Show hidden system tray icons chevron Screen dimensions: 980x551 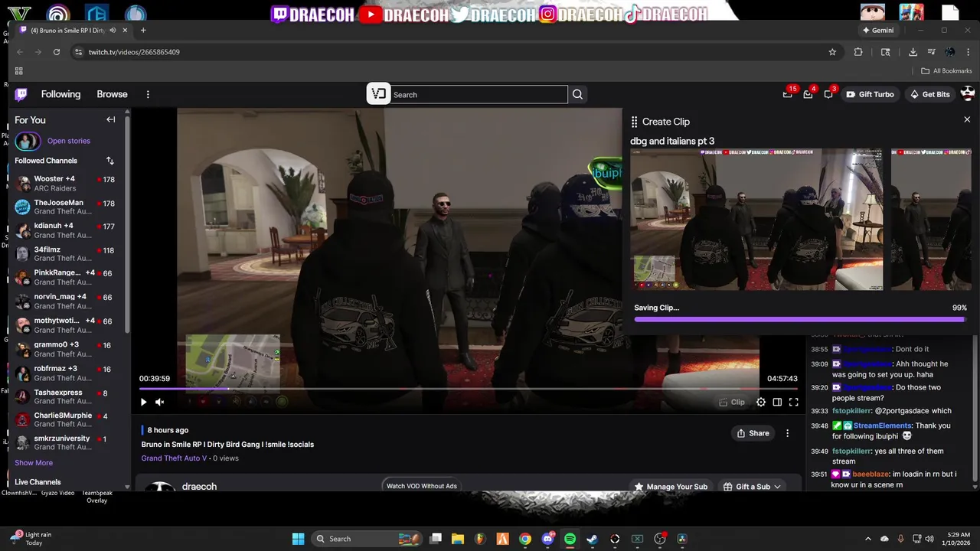click(x=867, y=539)
